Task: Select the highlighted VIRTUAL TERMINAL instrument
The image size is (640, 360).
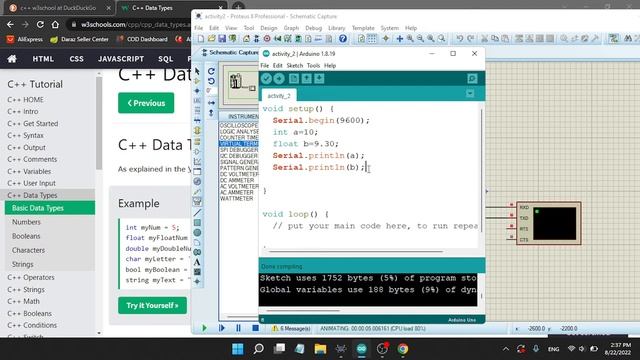Action: (x=239, y=144)
